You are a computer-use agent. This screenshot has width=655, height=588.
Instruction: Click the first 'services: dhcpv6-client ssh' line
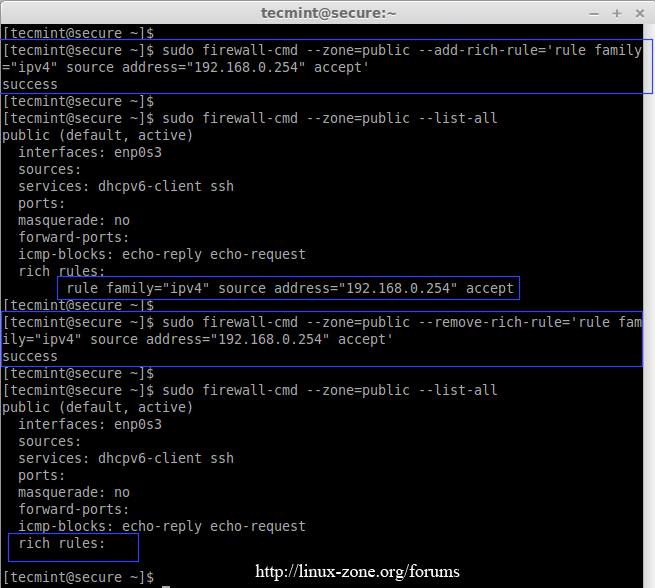click(x=126, y=186)
